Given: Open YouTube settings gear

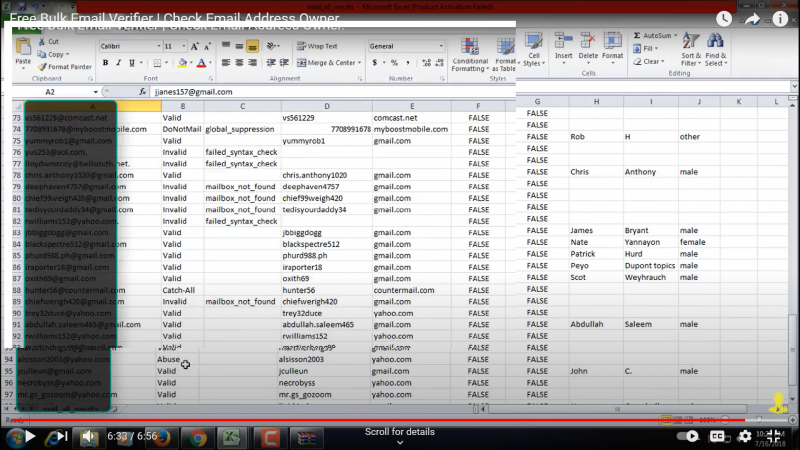Looking at the screenshot, I should click(745, 436).
